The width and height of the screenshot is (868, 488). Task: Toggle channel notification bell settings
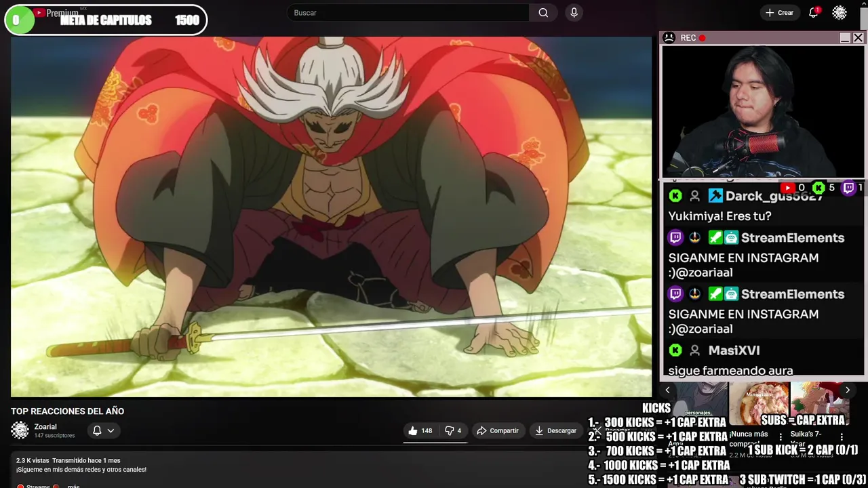tap(97, 430)
